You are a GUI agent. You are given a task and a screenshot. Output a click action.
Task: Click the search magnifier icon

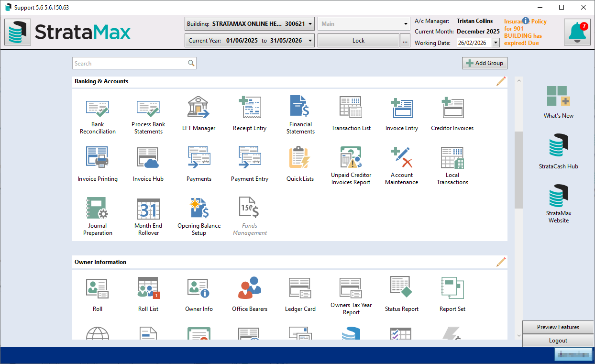point(191,63)
